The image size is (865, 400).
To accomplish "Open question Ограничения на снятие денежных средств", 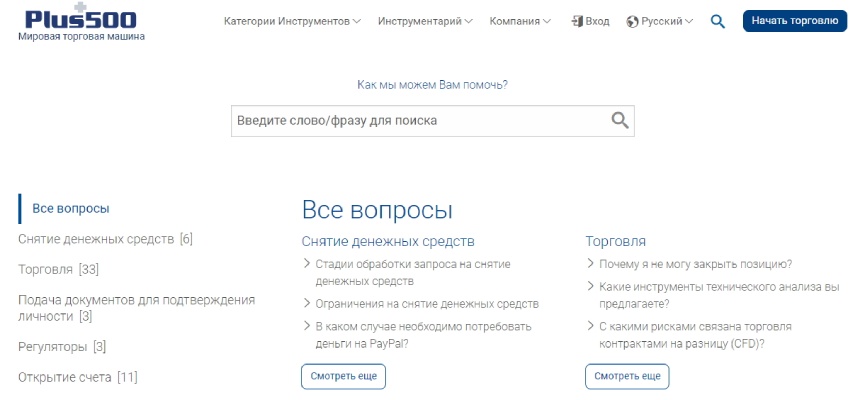I will 427,303.
